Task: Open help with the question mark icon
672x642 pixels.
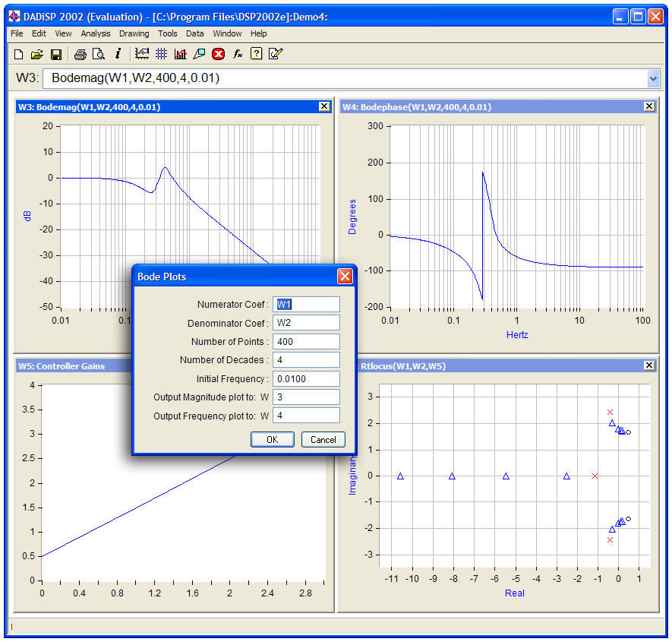Action: (257, 54)
